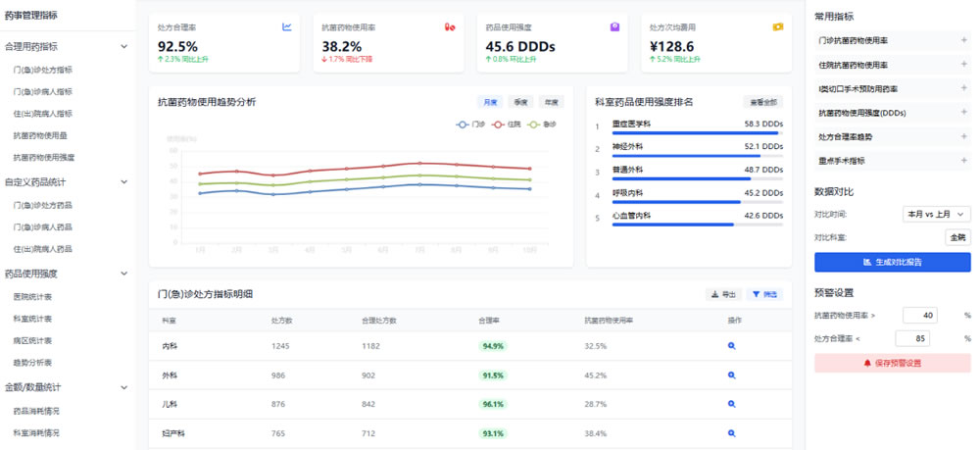The image size is (980, 450).
Task: Click the 93.1% badge in 妇产科 row
Action: pyautogui.click(x=494, y=433)
